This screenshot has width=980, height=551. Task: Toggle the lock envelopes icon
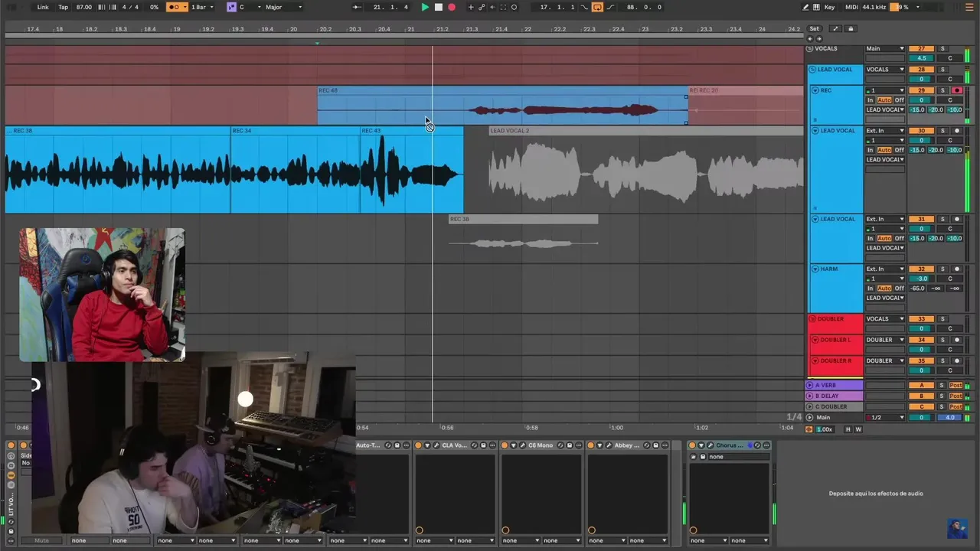click(851, 29)
